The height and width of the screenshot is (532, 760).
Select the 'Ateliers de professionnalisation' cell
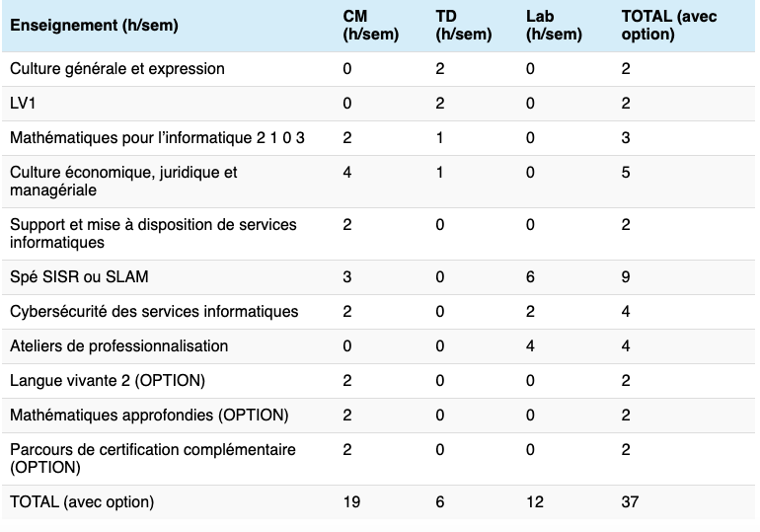(x=118, y=346)
